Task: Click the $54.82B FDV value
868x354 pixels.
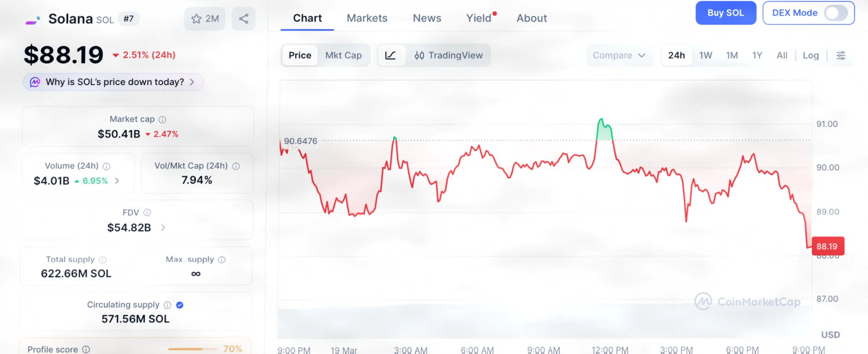Action: coord(129,228)
